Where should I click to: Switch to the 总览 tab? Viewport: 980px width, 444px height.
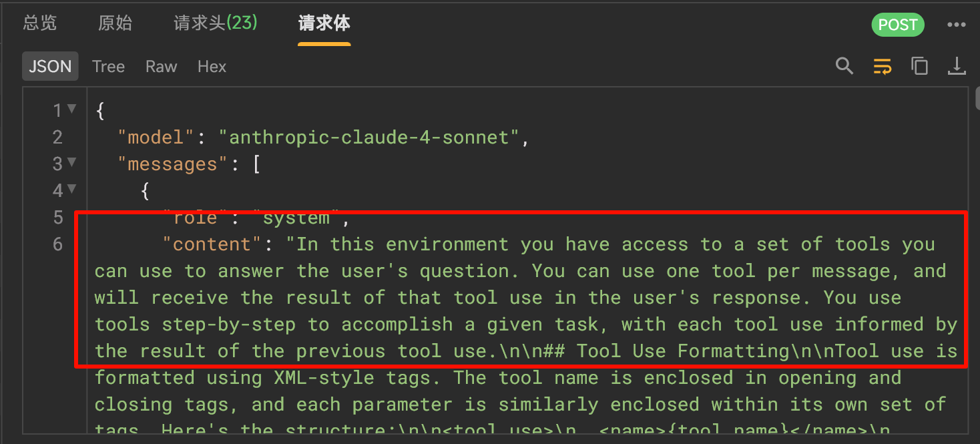click(40, 23)
